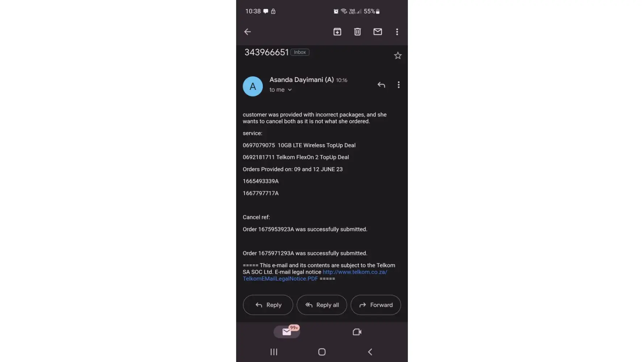The width and height of the screenshot is (644, 362).
Task: Mark email as unread via envelope icon
Action: (377, 32)
